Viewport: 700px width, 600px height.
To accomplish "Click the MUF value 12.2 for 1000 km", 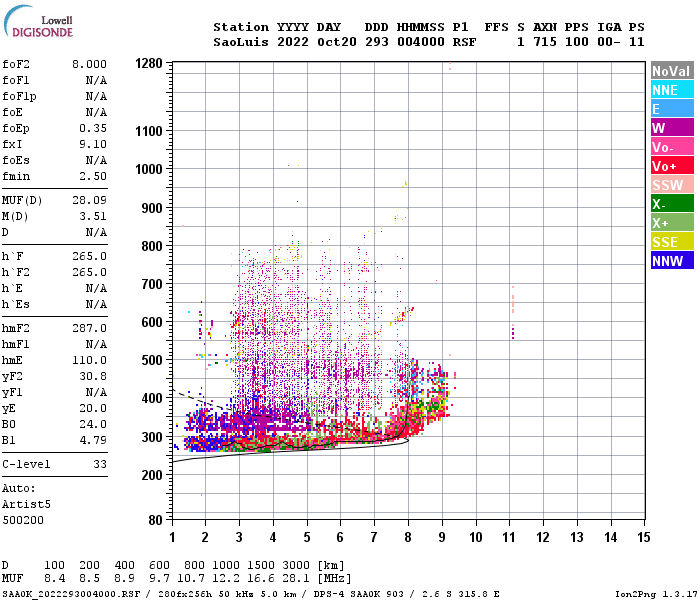I will (x=226, y=578).
